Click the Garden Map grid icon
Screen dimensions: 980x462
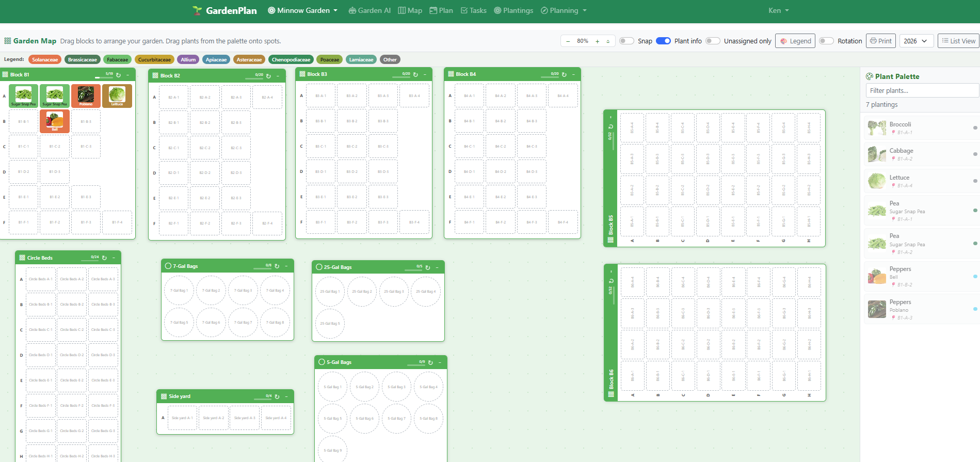pos(8,41)
